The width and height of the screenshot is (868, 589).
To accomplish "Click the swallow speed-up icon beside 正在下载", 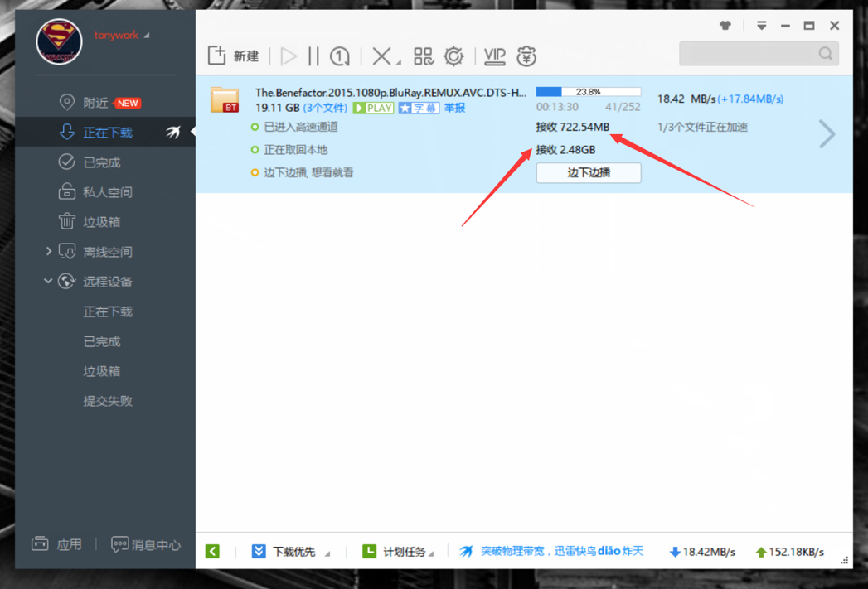I will click(173, 133).
